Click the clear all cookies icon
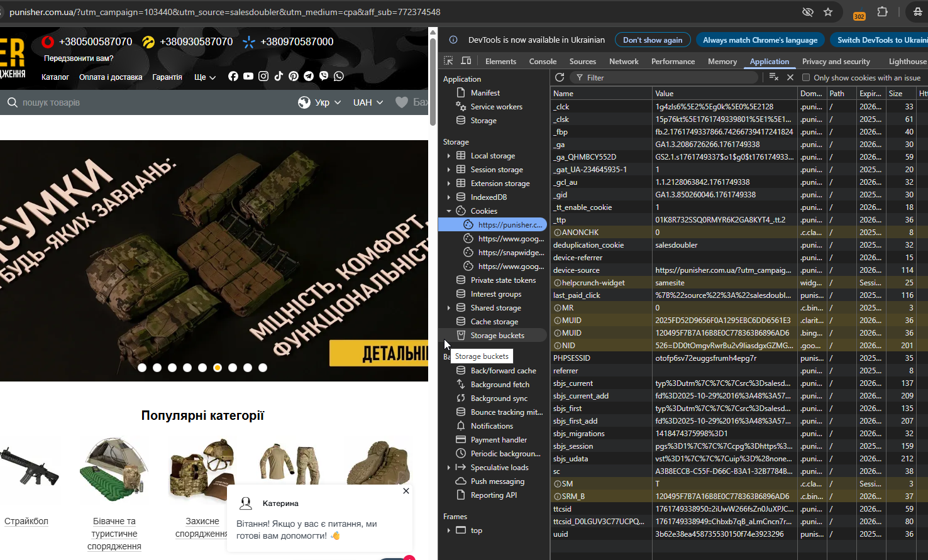The width and height of the screenshot is (928, 560). [774, 77]
